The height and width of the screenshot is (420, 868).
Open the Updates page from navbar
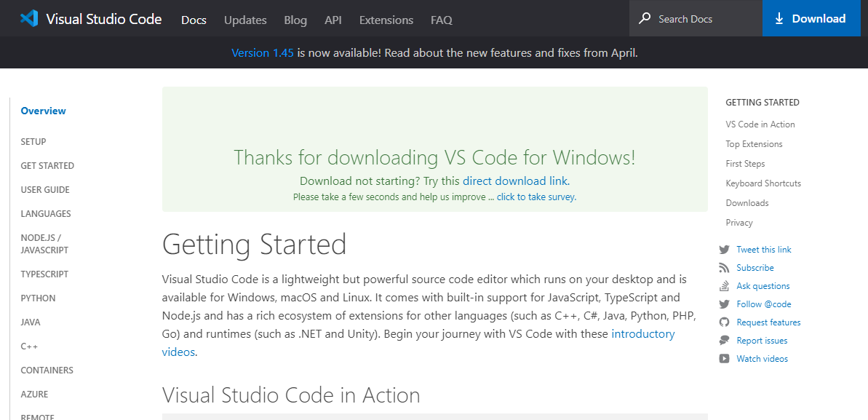point(245,20)
